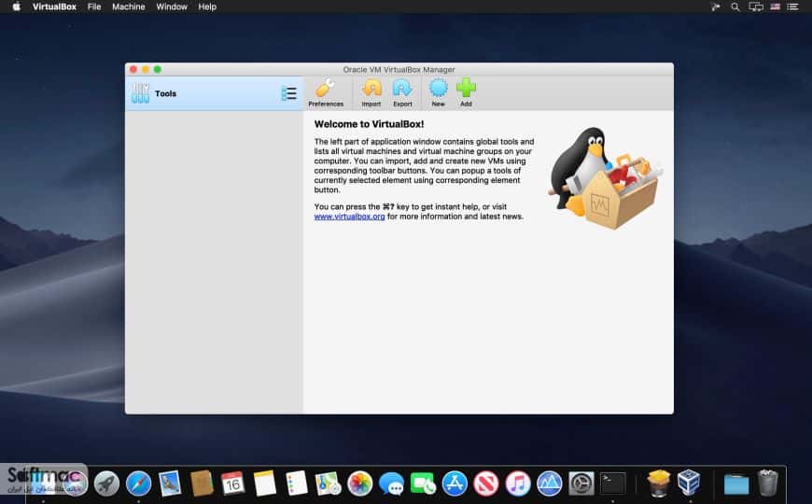The width and height of the screenshot is (812, 504).
Task: Open Calendar showing 16 in Dock
Action: pyautogui.click(x=233, y=483)
